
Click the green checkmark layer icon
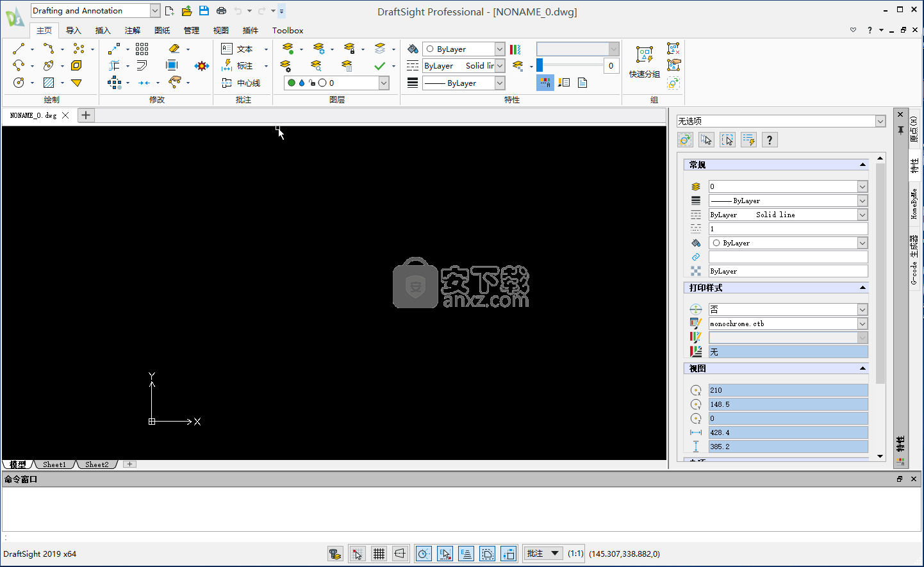(380, 65)
